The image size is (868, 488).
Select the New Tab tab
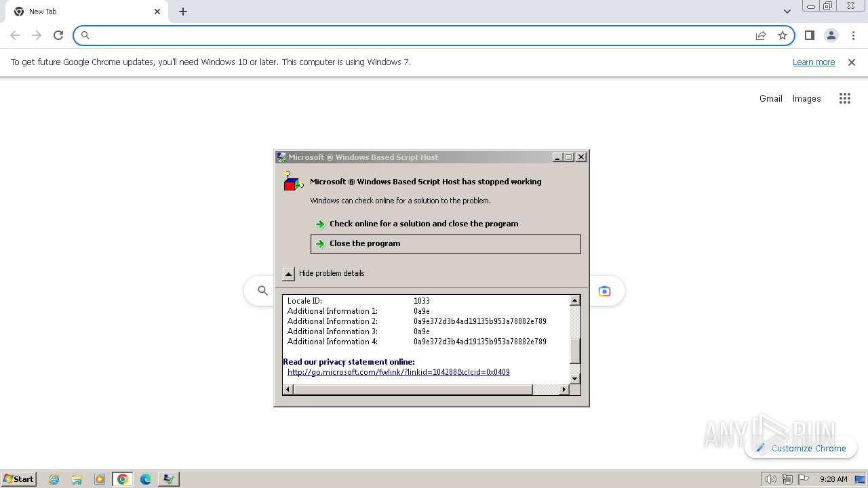point(87,12)
